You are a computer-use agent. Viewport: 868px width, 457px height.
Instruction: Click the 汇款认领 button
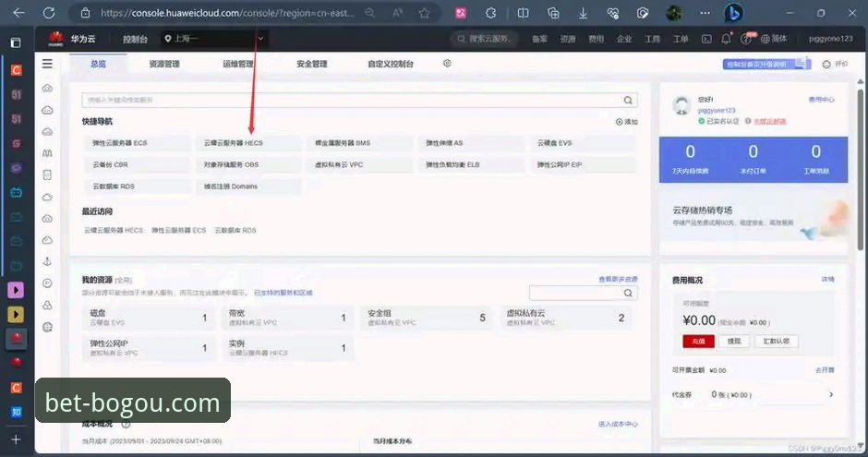[x=776, y=341]
